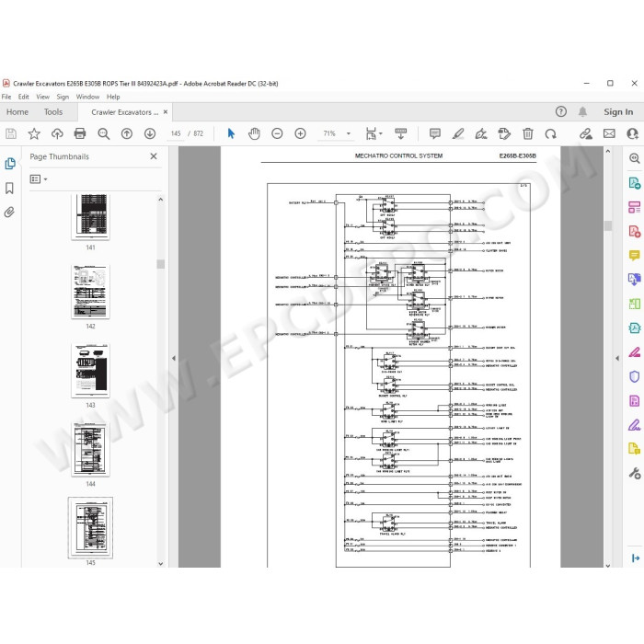Select the page 142 thumbnail
Viewport: 644px width, 644px height.
click(90, 292)
